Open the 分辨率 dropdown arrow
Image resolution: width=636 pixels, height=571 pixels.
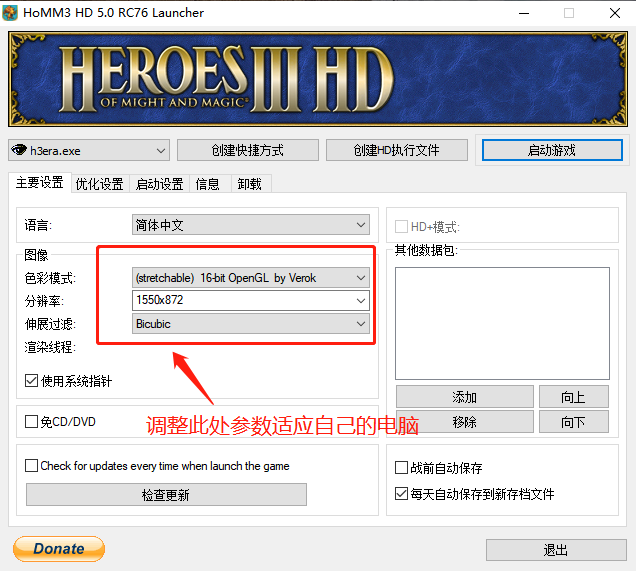361,301
